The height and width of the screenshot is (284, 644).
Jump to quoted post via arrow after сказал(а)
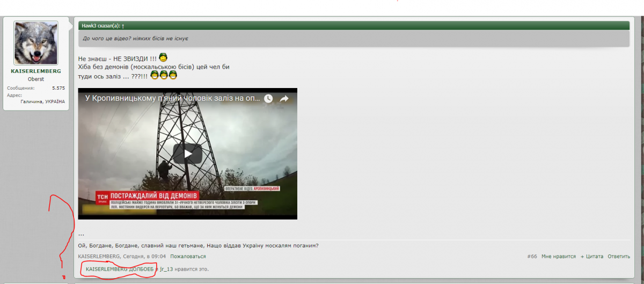pos(123,26)
